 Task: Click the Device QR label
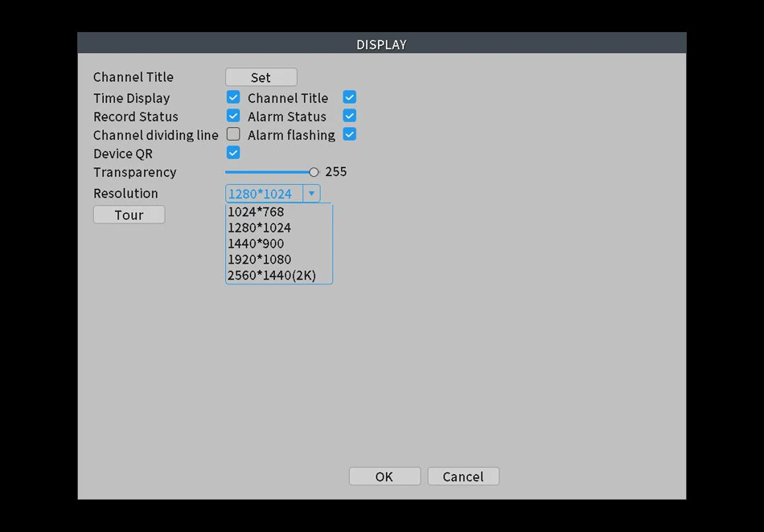[x=123, y=153]
